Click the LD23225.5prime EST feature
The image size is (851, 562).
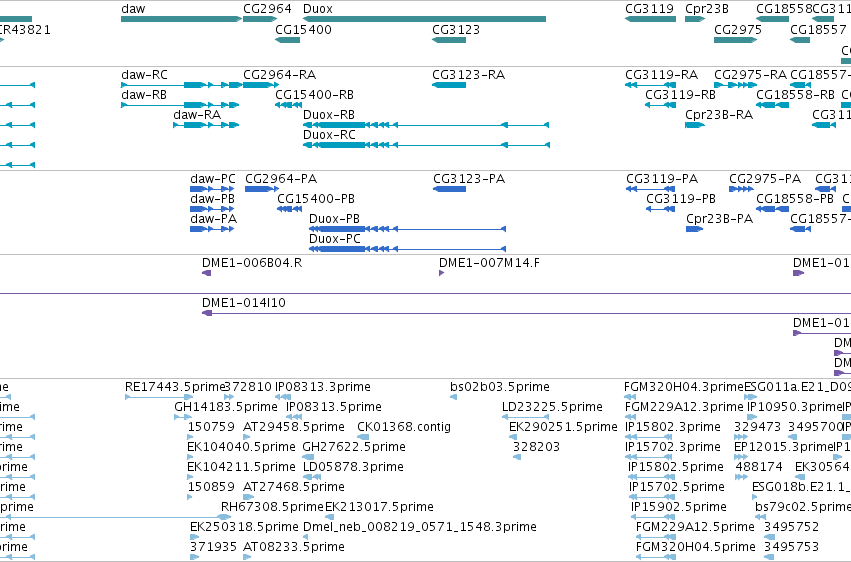(x=525, y=418)
